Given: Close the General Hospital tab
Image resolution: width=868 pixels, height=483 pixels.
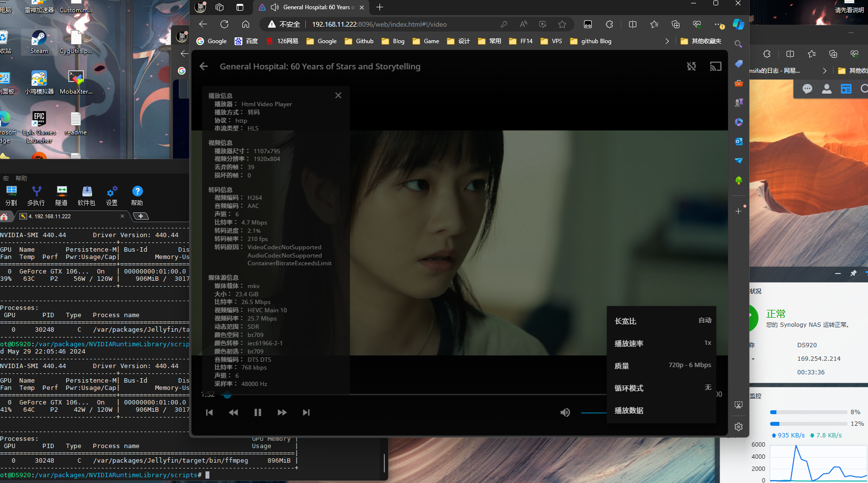Looking at the screenshot, I should 362,7.
